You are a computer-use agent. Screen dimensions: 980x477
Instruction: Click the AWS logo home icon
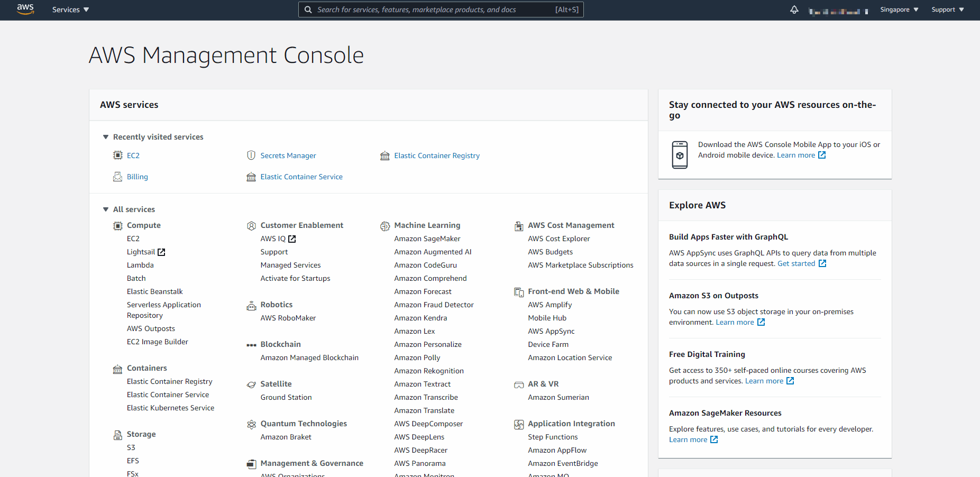[x=25, y=9]
